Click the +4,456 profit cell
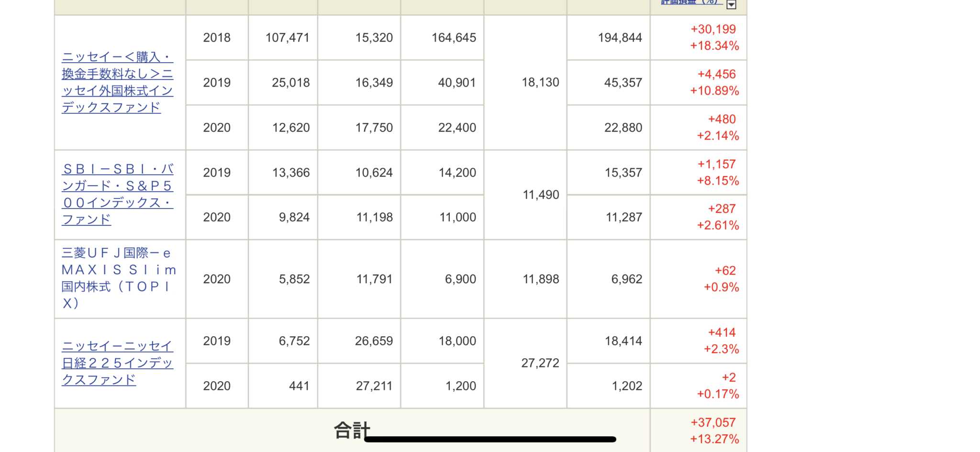Image resolution: width=980 pixels, height=452 pixels. (x=716, y=74)
